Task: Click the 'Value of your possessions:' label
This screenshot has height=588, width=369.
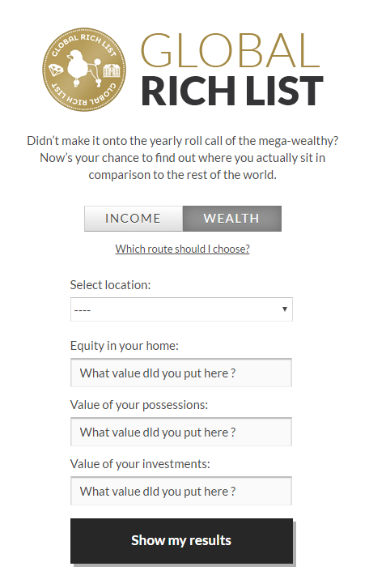Action: [139, 405]
